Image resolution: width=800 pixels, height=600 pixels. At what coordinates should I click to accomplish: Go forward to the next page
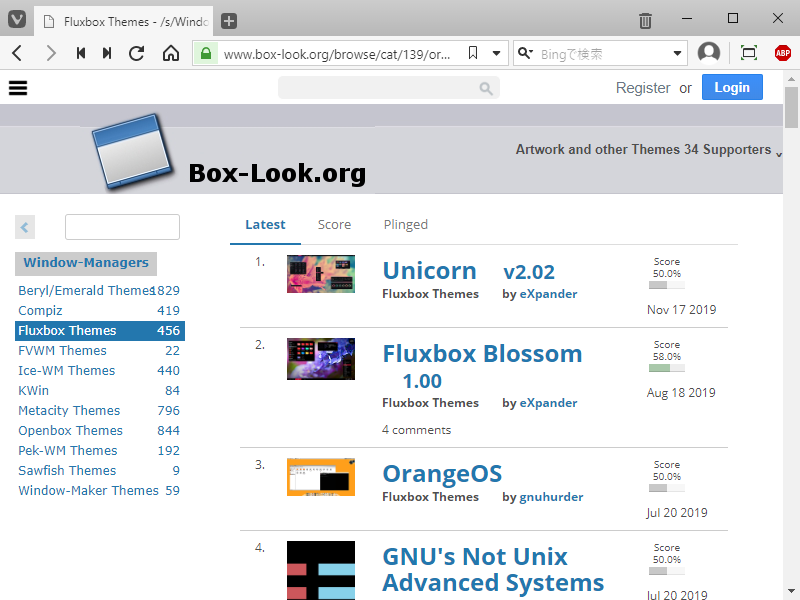pyautogui.click(x=51, y=53)
